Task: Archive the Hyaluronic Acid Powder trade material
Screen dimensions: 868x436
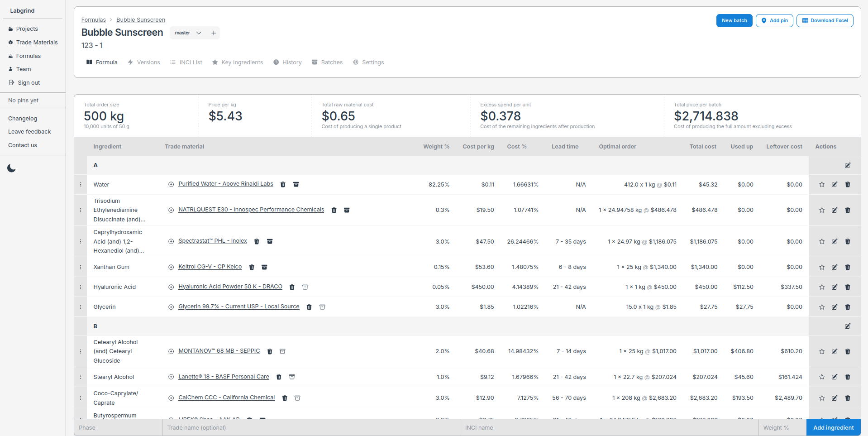Action: pos(305,287)
